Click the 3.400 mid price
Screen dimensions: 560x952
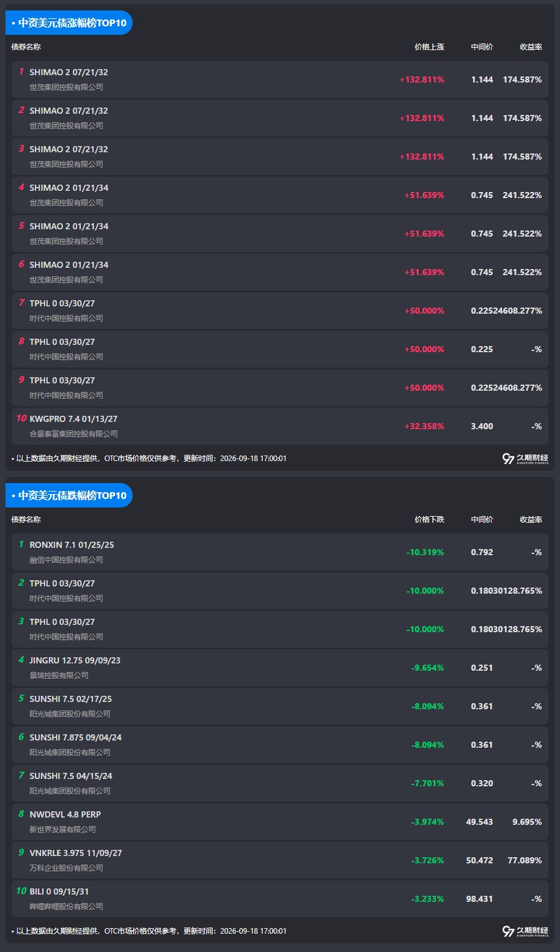point(482,426)
